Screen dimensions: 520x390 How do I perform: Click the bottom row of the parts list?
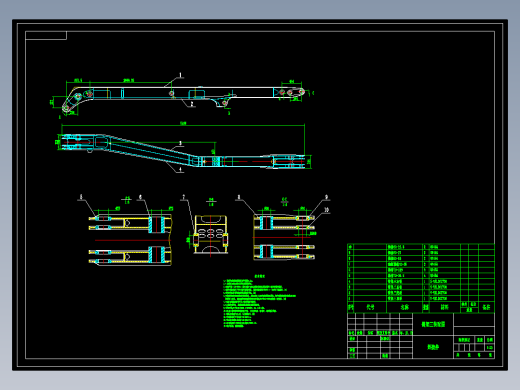421,299
